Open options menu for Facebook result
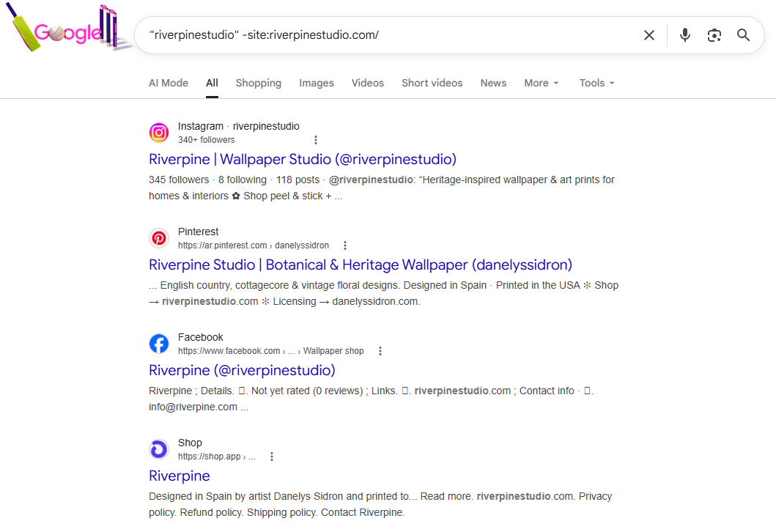Screen dimensions: 776x532 pyautogui.click(x=380, y=351)
